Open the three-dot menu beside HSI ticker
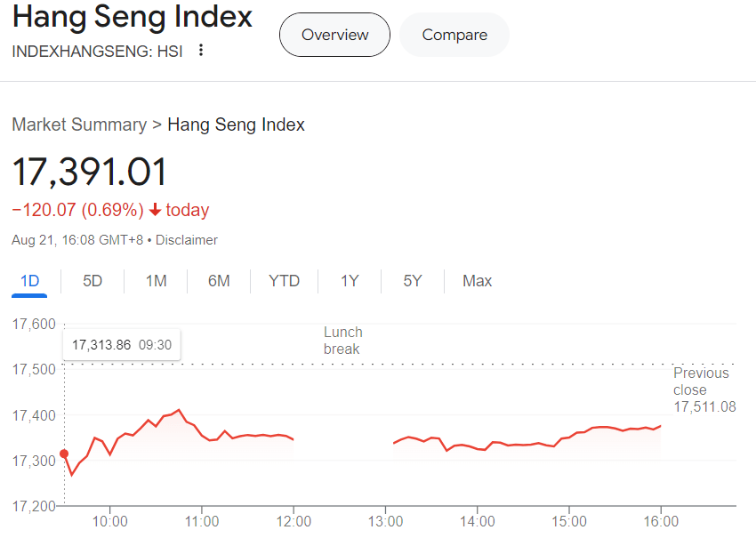This screenshot has height=538, width=756. tap(201, 51)
